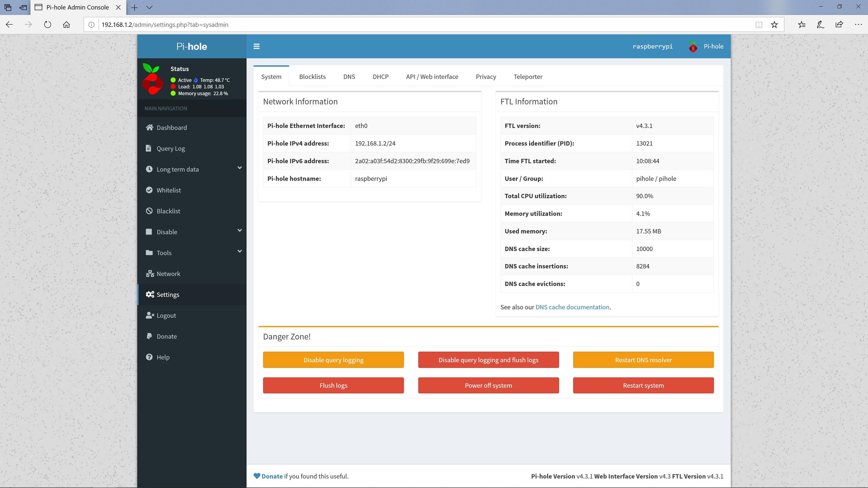Click the Used memory 17.55 MB value
The width and height of the screenshot is (868, 488).
point(648,231)
